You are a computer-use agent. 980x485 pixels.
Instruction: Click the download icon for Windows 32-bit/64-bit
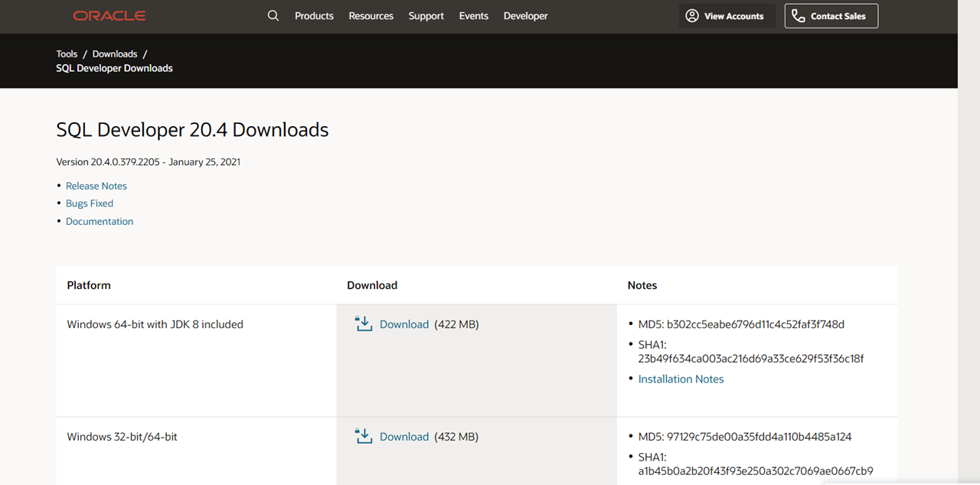tap(364, 436)
